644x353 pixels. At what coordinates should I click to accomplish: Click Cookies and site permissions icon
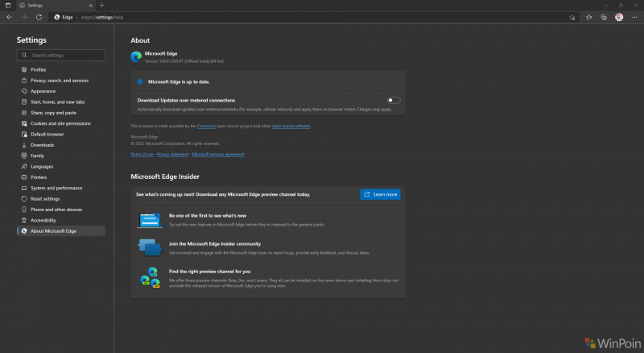[24, 123]
